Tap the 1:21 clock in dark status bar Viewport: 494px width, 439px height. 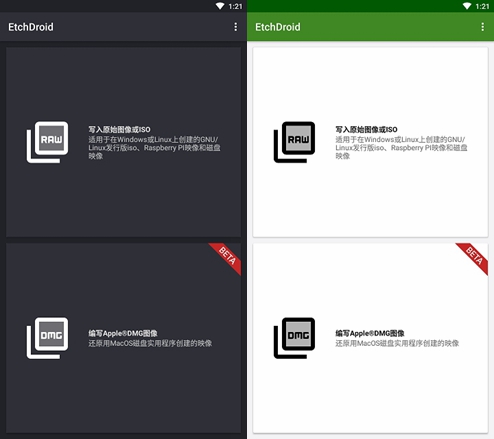click(235, 6)
